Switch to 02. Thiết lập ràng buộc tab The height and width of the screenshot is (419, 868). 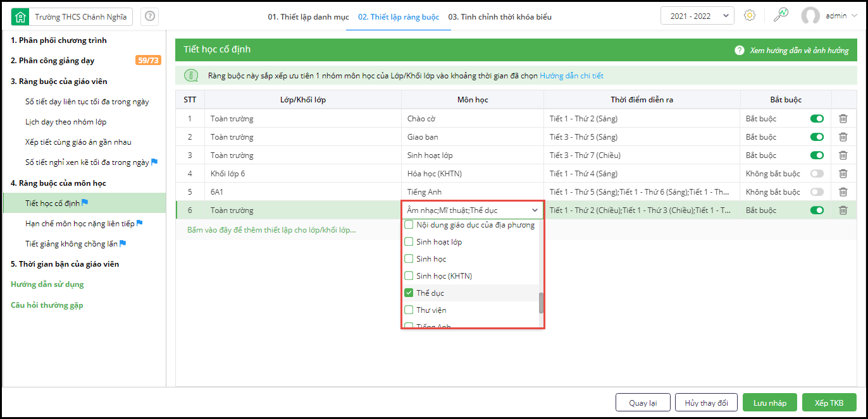399,17
